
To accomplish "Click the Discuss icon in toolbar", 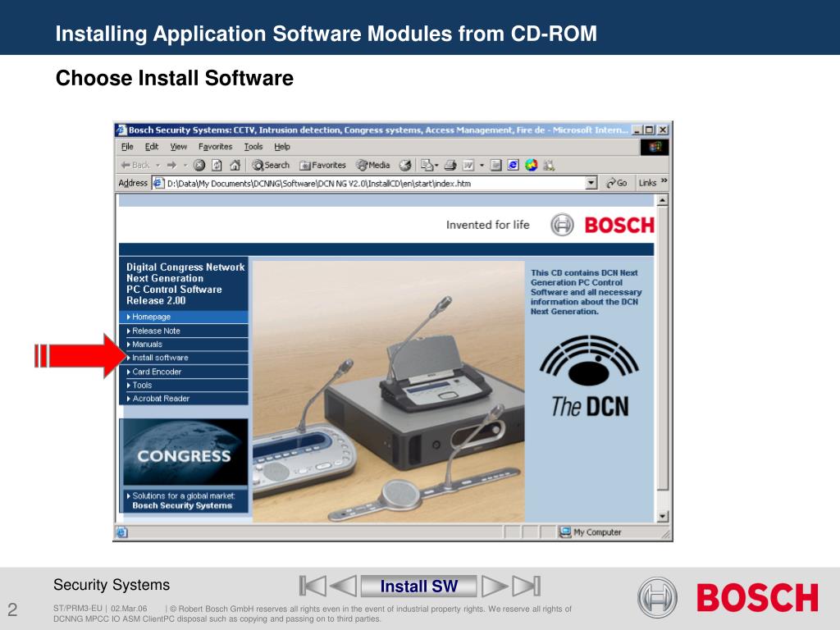I will click(x=495, y=165).
